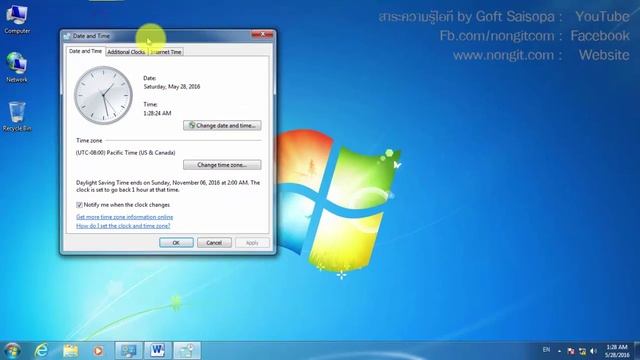This screenshot has width=640, height=360.
Task: Open the Computer desktop icon
Action: [17, 19]
